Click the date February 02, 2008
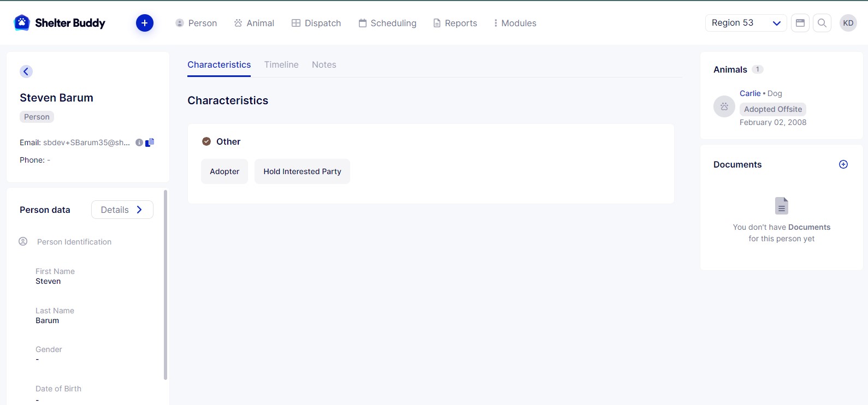Viewport: 868px width, 405px height. [773, 122]
